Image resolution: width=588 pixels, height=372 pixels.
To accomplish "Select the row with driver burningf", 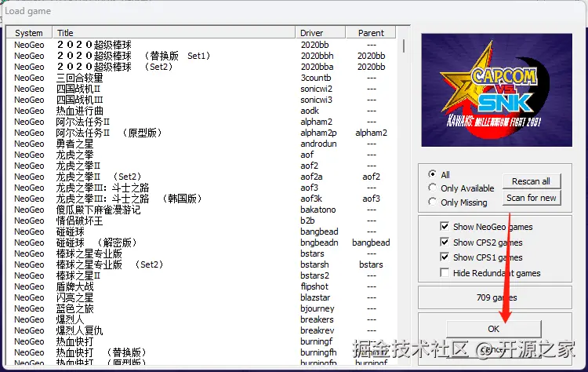I will tap(201, 341).
